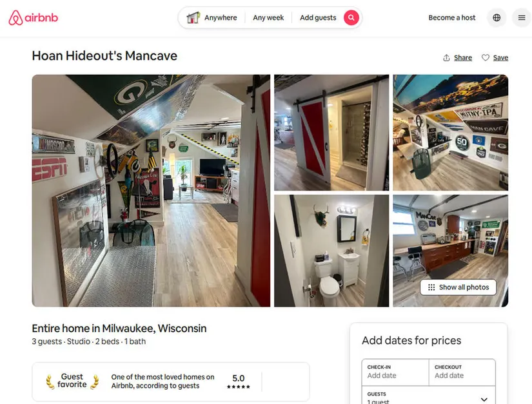Viewport: 532px width, 404px height.
Task: Click the share arrow icon
Action: point(446,58)
